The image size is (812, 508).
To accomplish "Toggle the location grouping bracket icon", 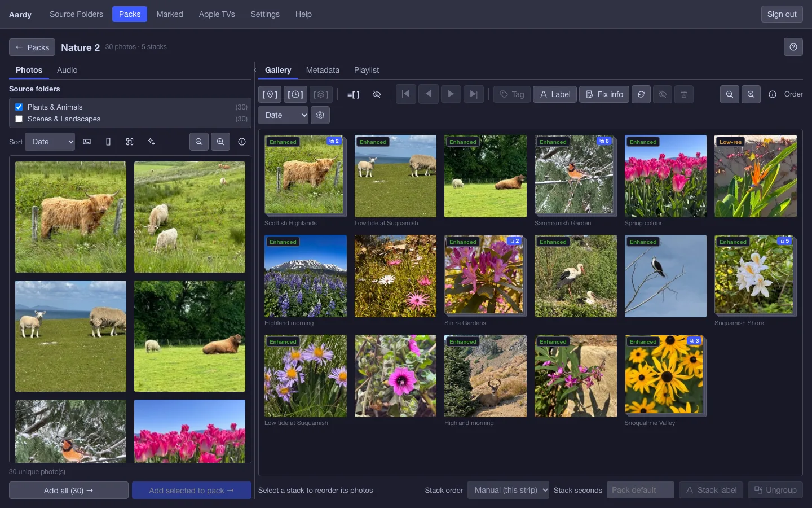I will click(x=270, y=94).
